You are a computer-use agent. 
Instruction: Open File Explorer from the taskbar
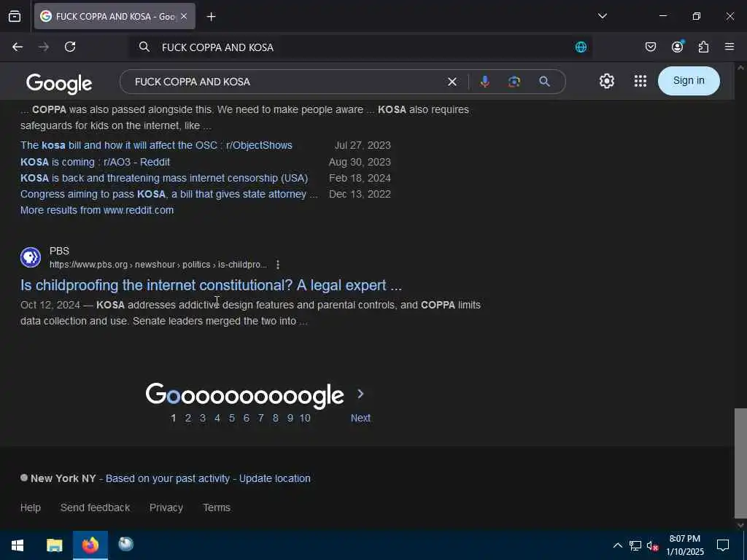[54, 545]
